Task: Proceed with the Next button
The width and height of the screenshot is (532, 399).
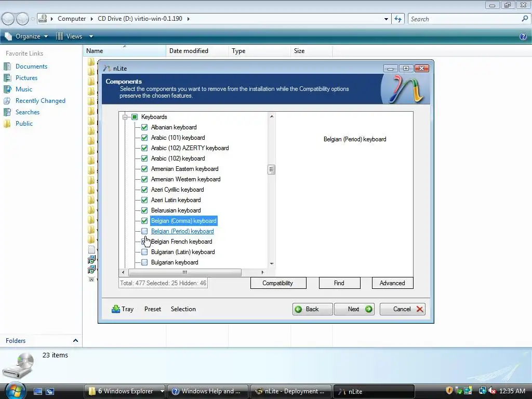Action: [x=354, y=309]
